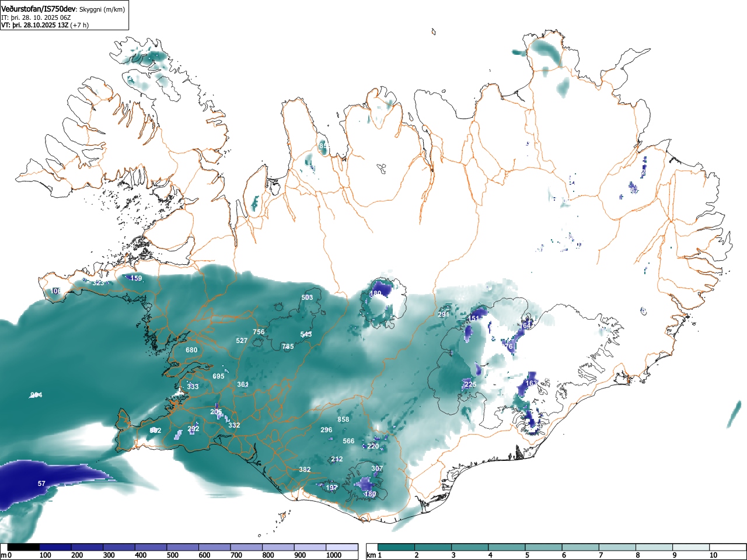Screen dimensions: 747x560
Task: Click the near-white 9–10 km legend swatch
Action: [692, 547]
